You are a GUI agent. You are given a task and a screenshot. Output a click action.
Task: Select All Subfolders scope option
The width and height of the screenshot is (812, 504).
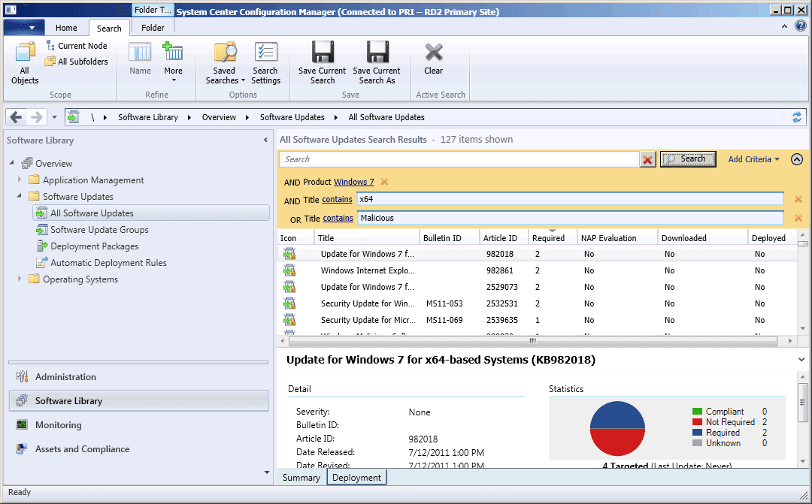pyautogui.click(x=77, y=61)
